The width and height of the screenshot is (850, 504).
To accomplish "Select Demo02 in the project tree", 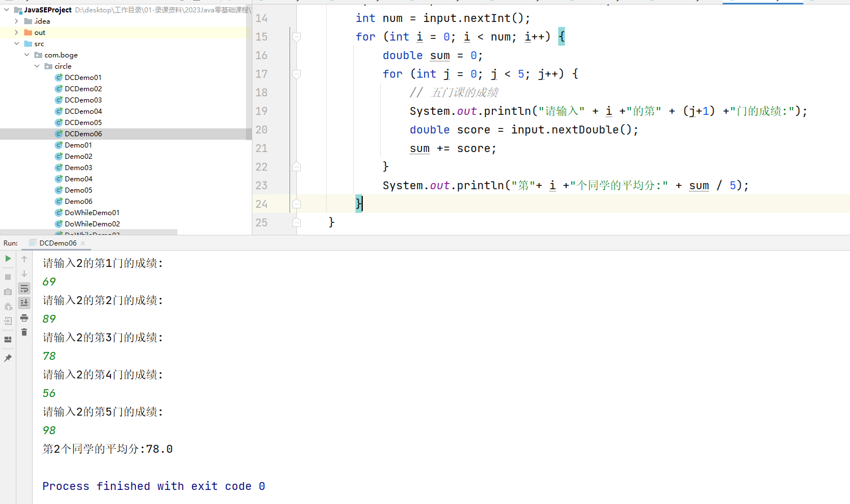I will tap(78, 156).
